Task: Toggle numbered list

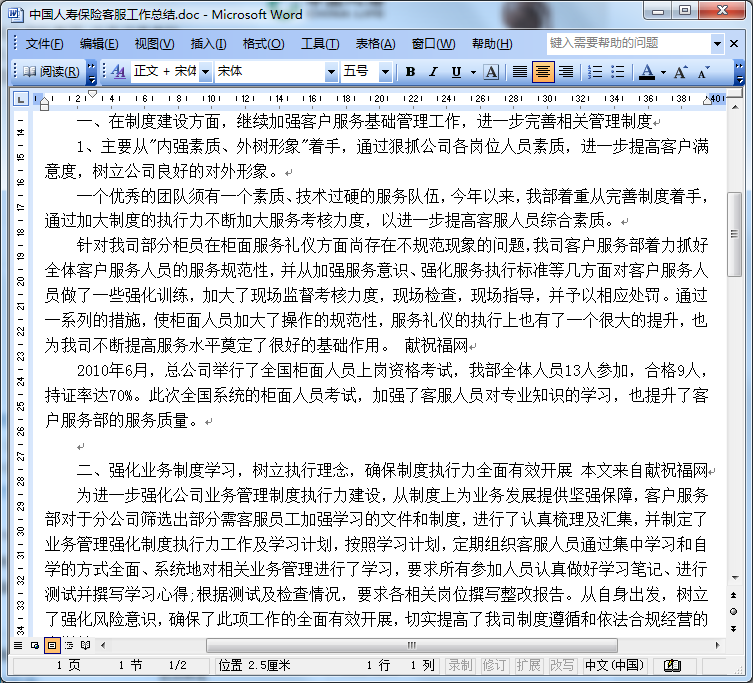Action: tap(595, 72)
